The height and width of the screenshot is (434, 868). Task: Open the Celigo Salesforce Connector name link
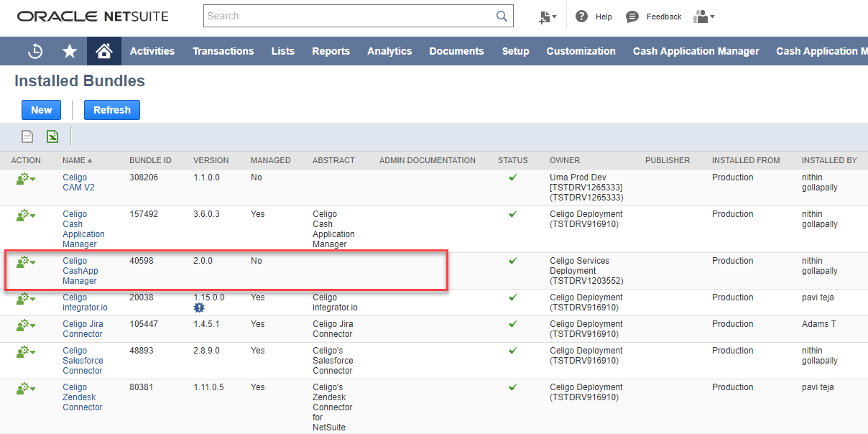[x=83, y=361]
